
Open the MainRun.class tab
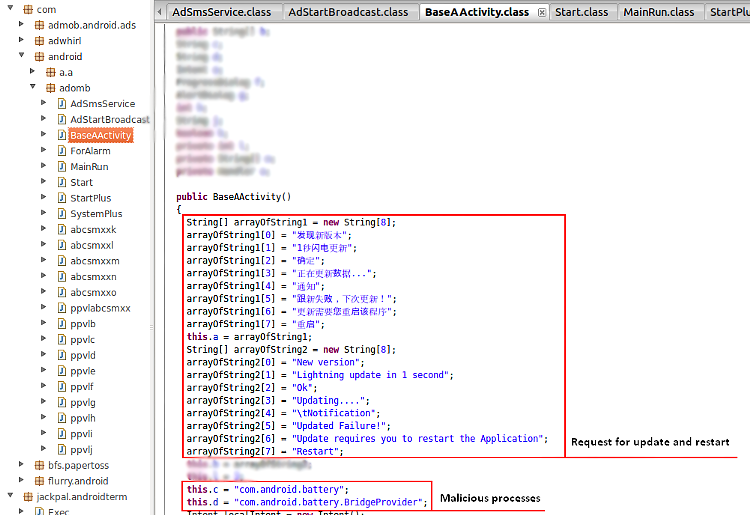[x=658, y=12]
